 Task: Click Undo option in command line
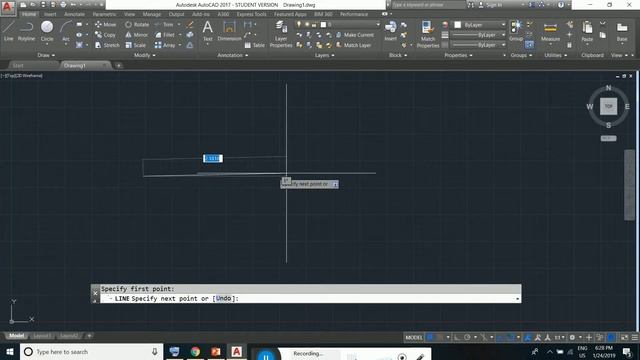click(223, 298)
